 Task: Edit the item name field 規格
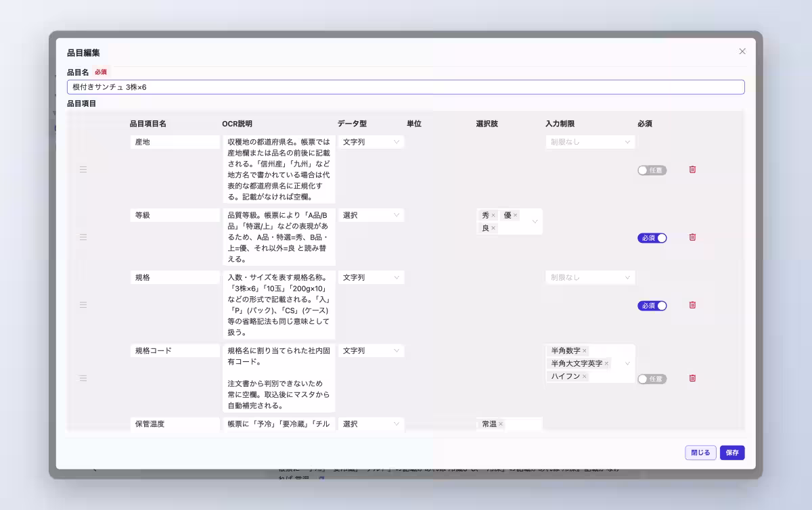(x=175, y=277)
